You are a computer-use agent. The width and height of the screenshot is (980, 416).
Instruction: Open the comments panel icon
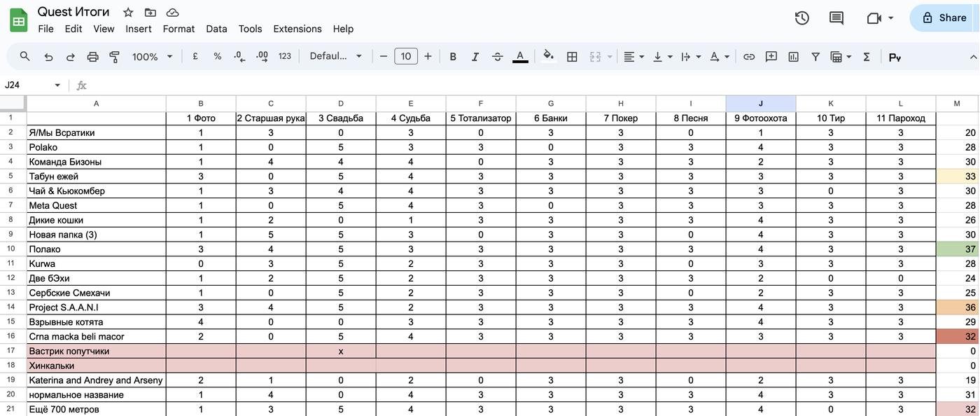(x=836, y=18)
